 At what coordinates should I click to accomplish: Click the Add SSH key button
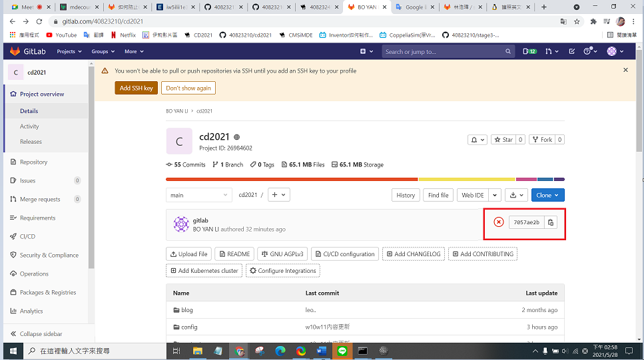pos(136,88)
